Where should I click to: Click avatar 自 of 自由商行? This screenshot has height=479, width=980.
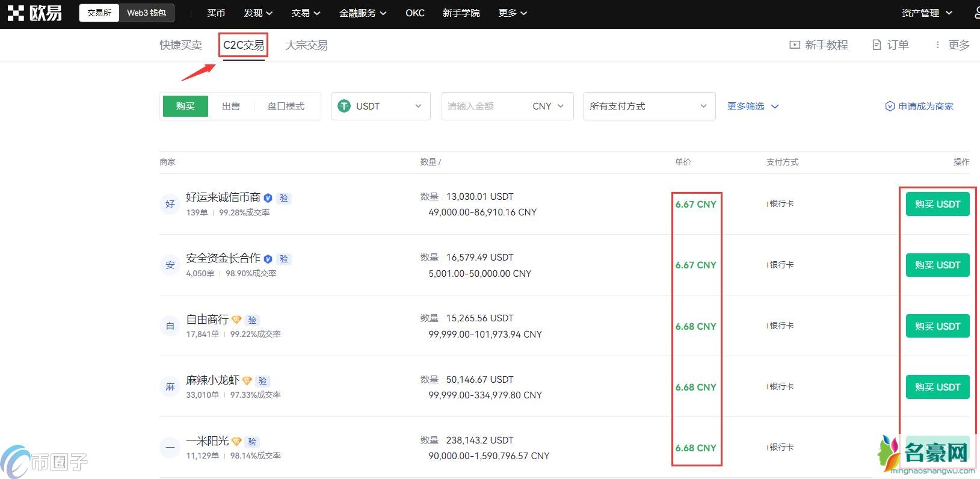(x=170, y=326)
